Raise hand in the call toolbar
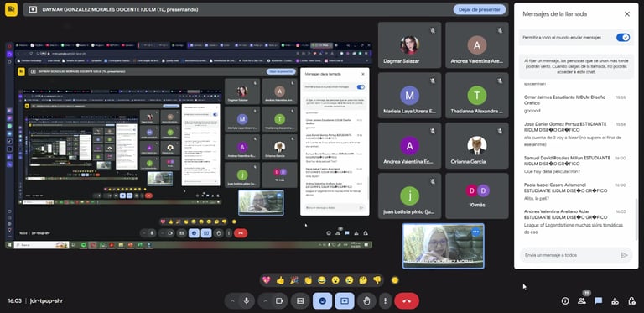Viewport: 644px width, 313px height. tap(366, 301)
